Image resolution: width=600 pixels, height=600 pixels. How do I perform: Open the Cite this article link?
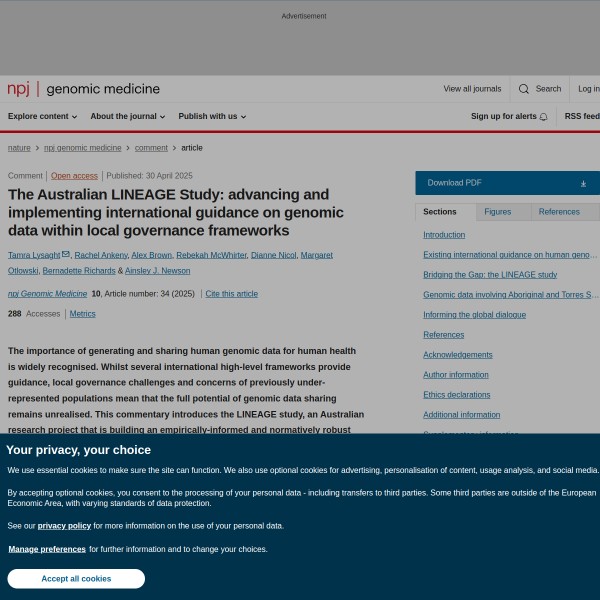[231, 294]
